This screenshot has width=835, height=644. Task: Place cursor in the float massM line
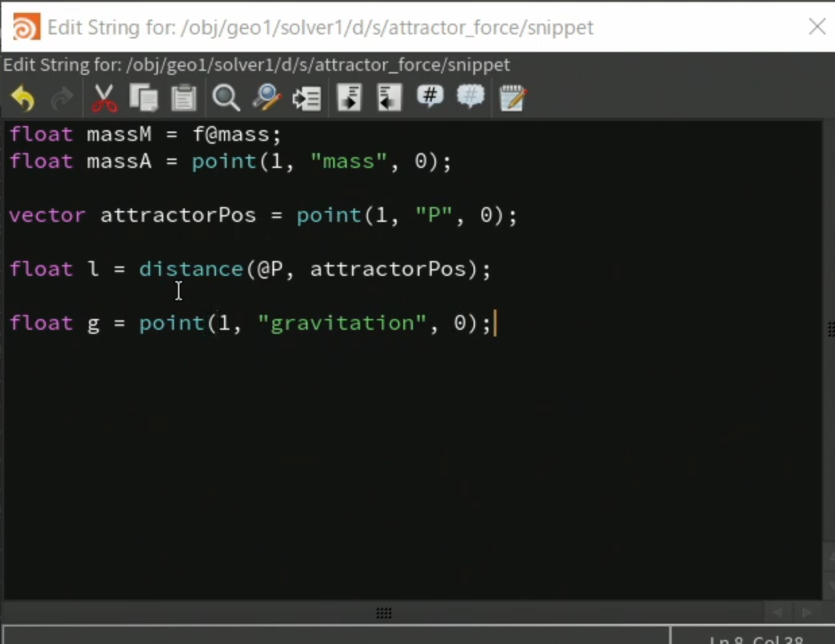145,134
